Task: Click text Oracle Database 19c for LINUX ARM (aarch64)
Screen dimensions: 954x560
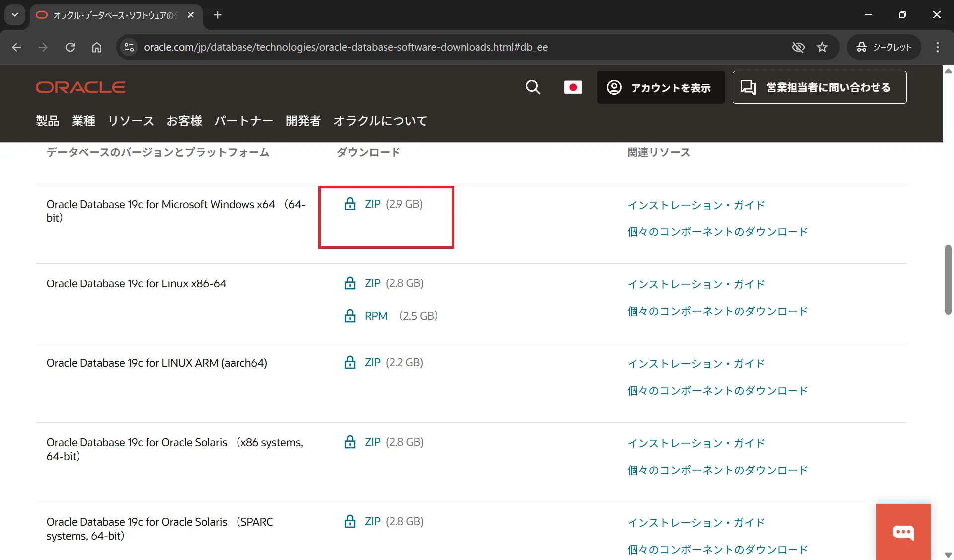Action: click(x=157, y=363)
